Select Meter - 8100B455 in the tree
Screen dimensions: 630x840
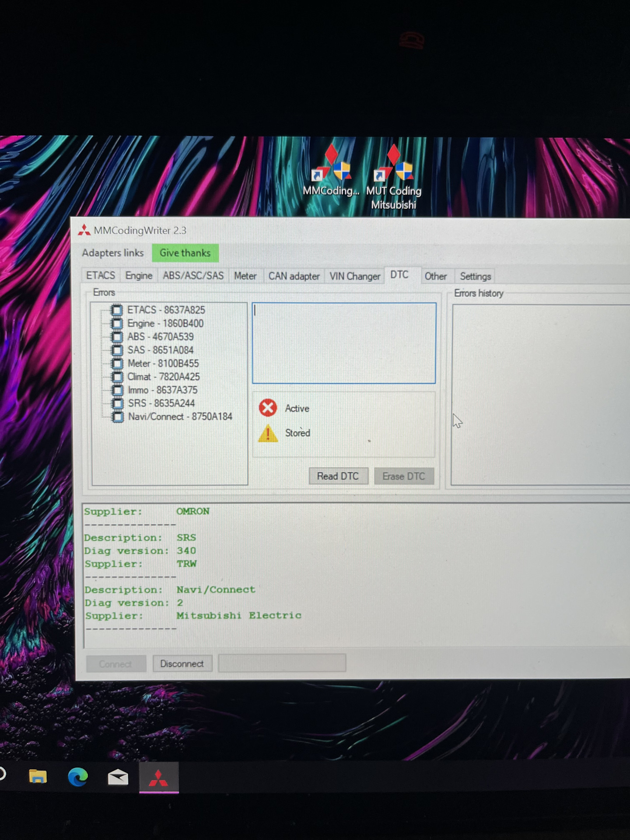coord(163,364)
